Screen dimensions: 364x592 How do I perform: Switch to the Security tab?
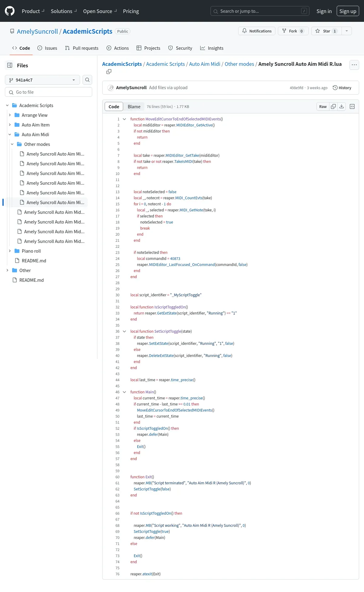point(180,48)
